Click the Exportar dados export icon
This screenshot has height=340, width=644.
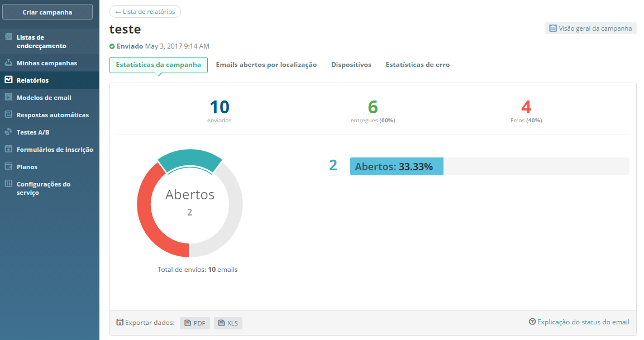click(x=120, y=322)
